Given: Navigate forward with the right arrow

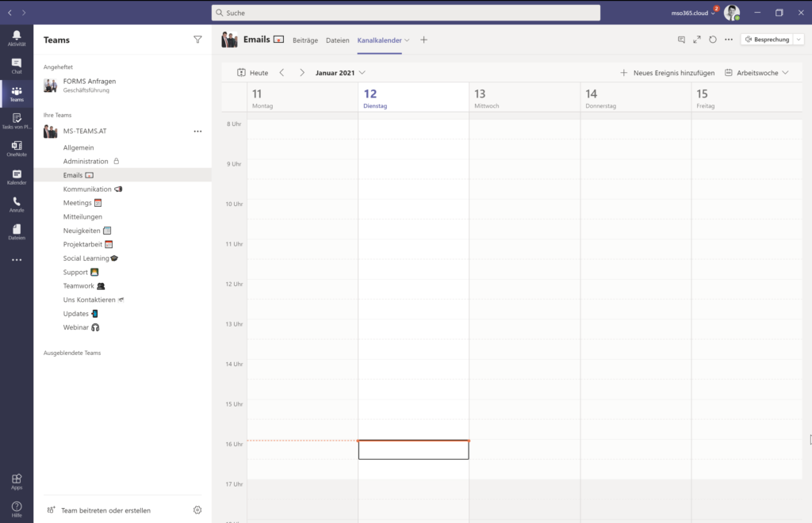Looking at the screenshot, I should 24,13.
